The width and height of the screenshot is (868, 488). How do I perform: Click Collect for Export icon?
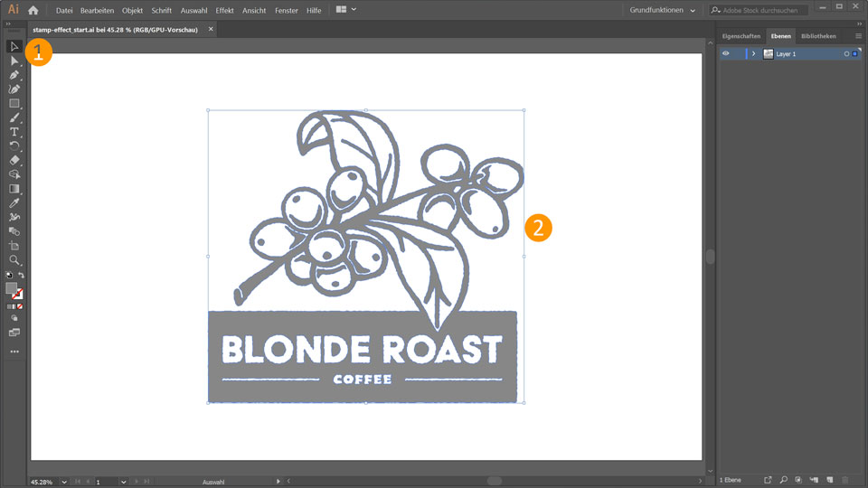(x=768, y=480)
